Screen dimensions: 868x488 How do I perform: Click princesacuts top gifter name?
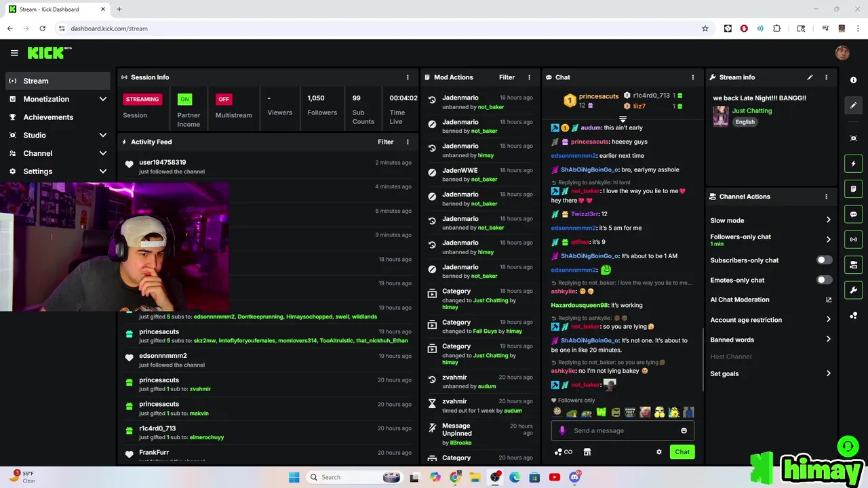(x=599, y=96)
